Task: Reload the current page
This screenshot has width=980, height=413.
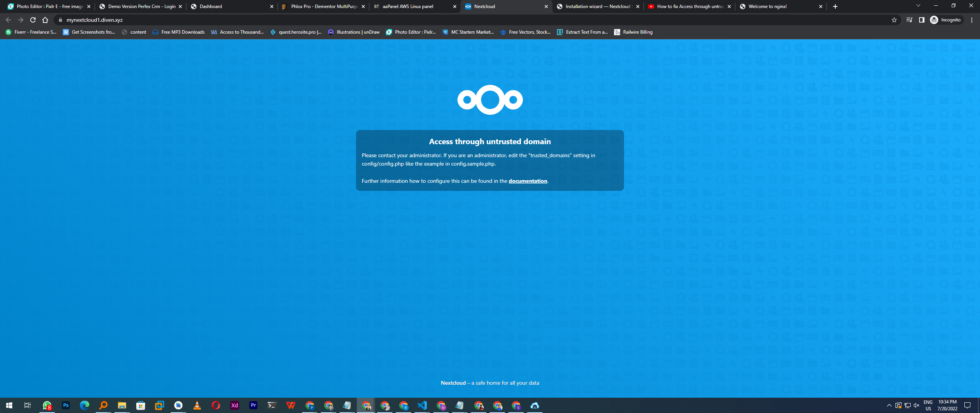Action: click(x=33, y=20)
